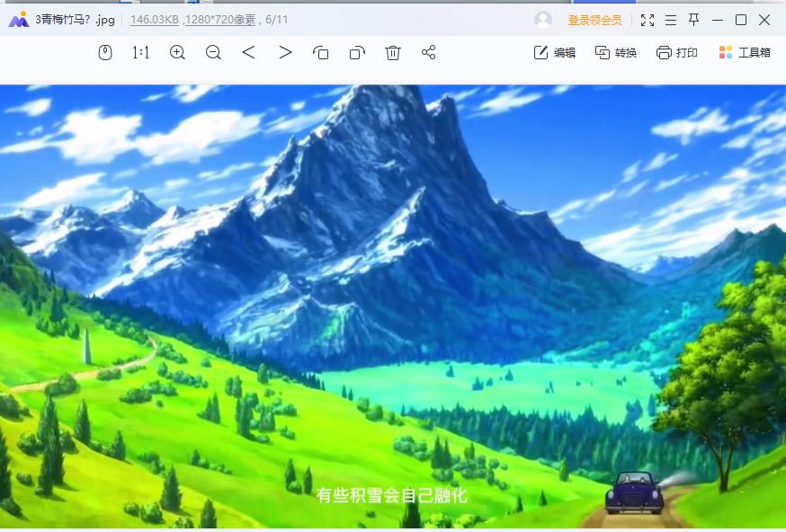Select the zoom in magnifier tool
This screenshot has height=532, width=786.
[x=177, y=53]
